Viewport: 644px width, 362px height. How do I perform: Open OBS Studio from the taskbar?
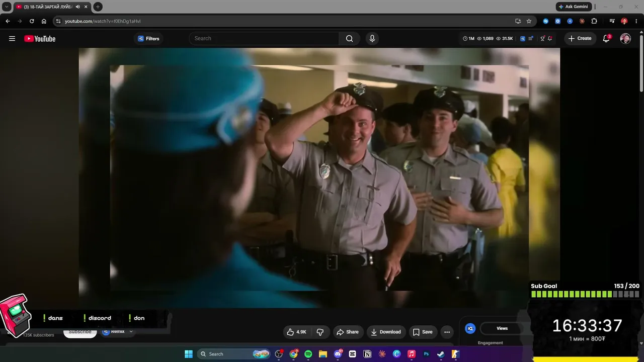click(x=279, y=354)
